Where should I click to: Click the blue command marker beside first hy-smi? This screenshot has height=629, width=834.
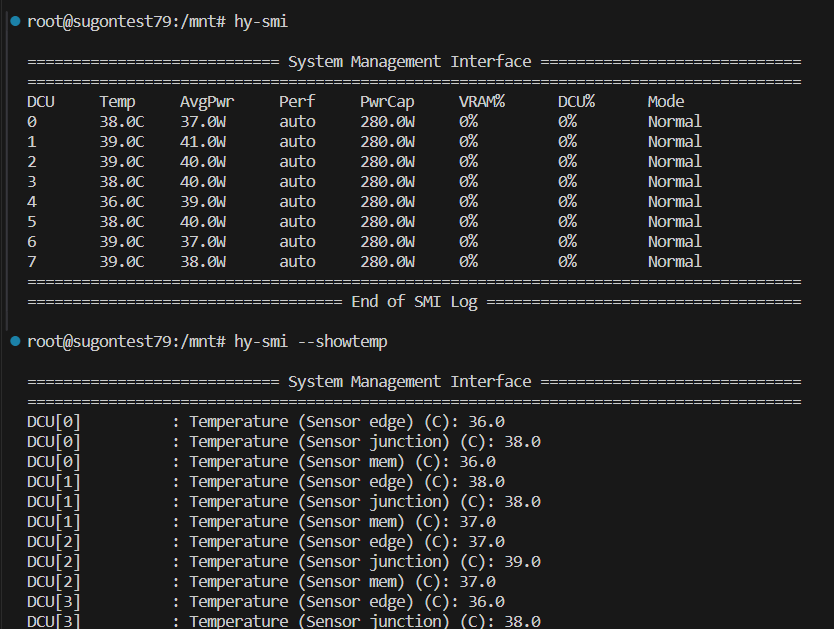pos(15,21)
